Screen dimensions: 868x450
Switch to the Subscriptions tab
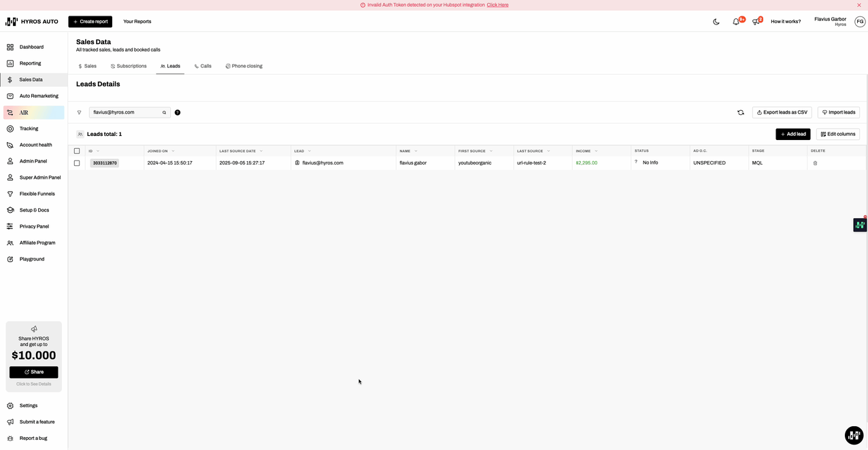point(129,66)
